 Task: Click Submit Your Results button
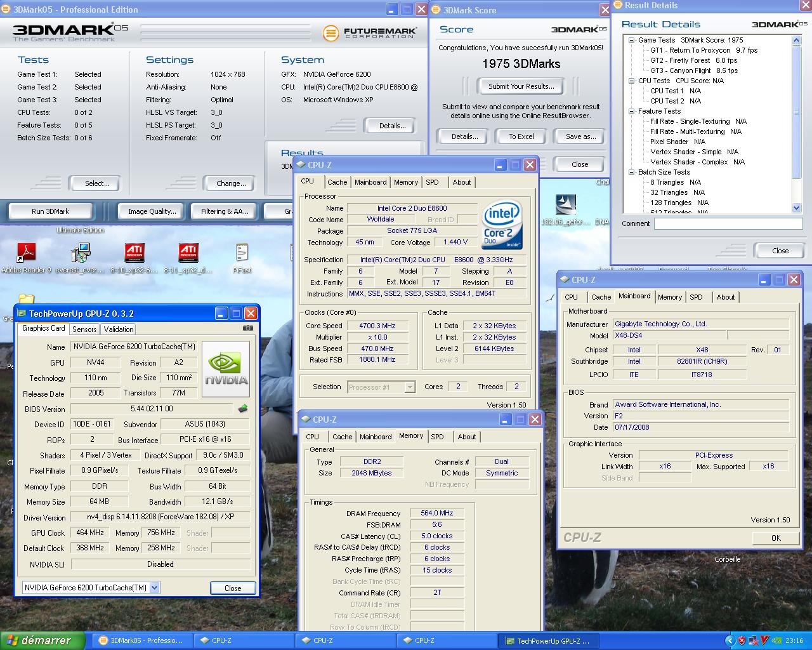[521, 86]
